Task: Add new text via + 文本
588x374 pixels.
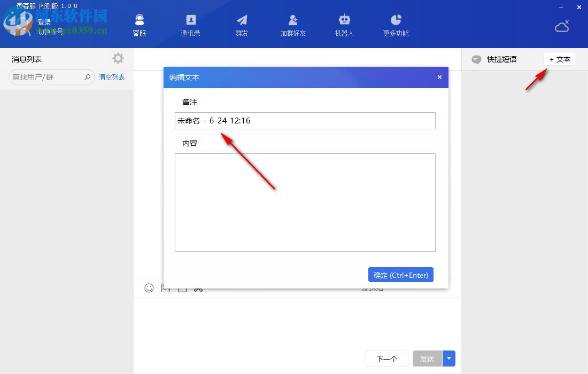Action: [559, 59]
